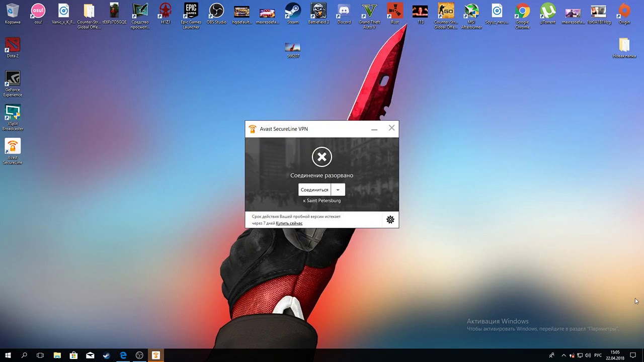The height and width of the screenshot is (362, 644).
Task: Open Mail app from the taskbar
Action: tap(90, 355)
